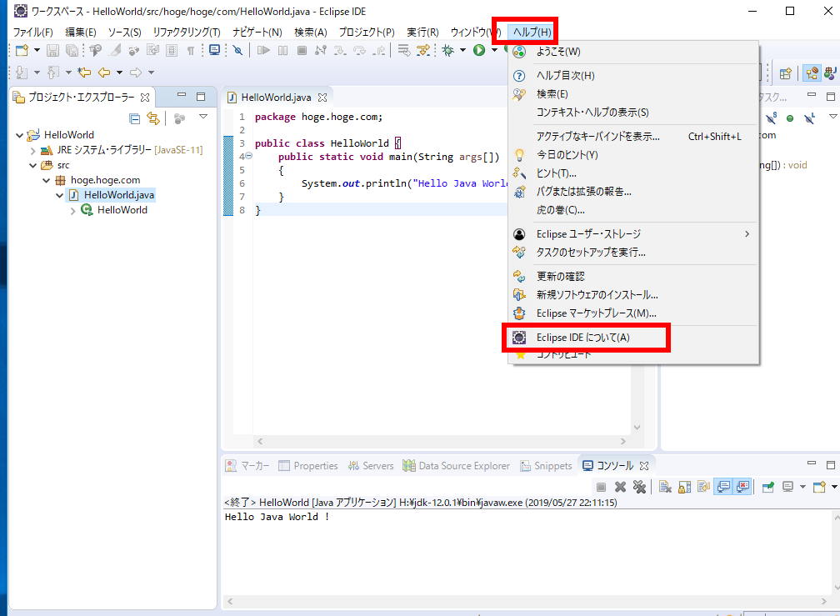840x616 pixels.
Task: Click the Save All toolbar icon
Action: click(x=72, y=51)
